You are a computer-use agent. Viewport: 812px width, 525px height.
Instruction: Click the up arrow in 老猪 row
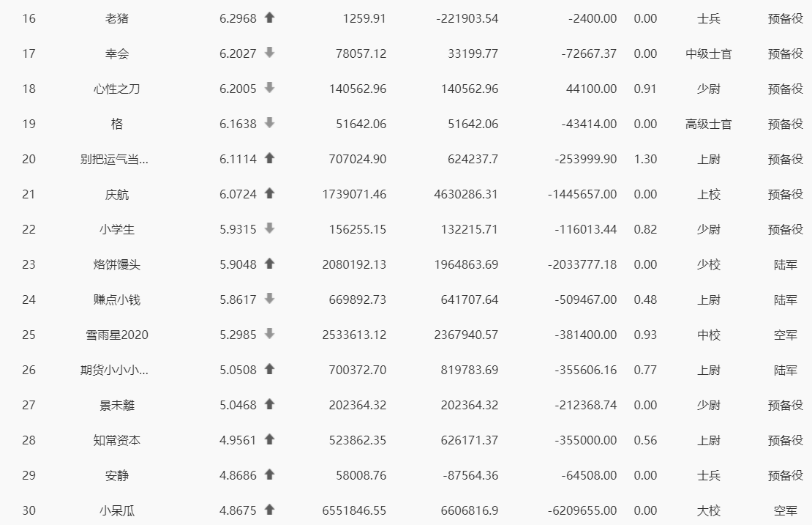[x=269, y=18]
